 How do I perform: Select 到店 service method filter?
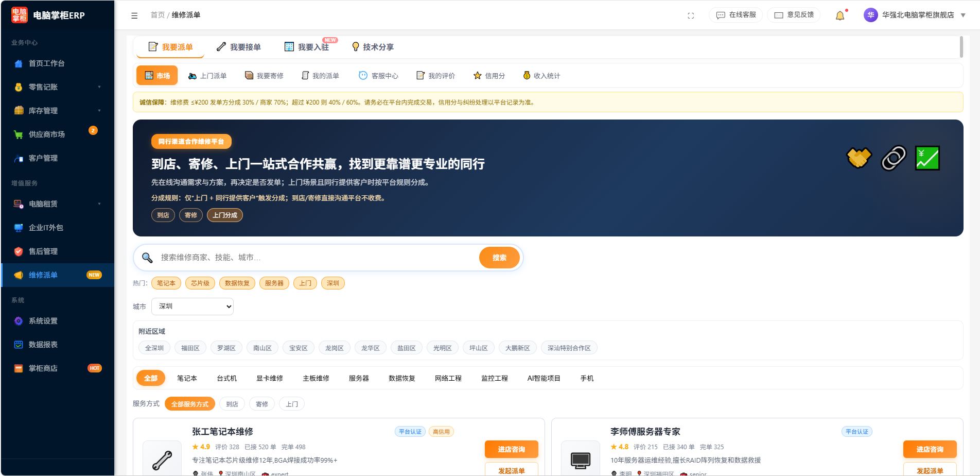(232, 404)
